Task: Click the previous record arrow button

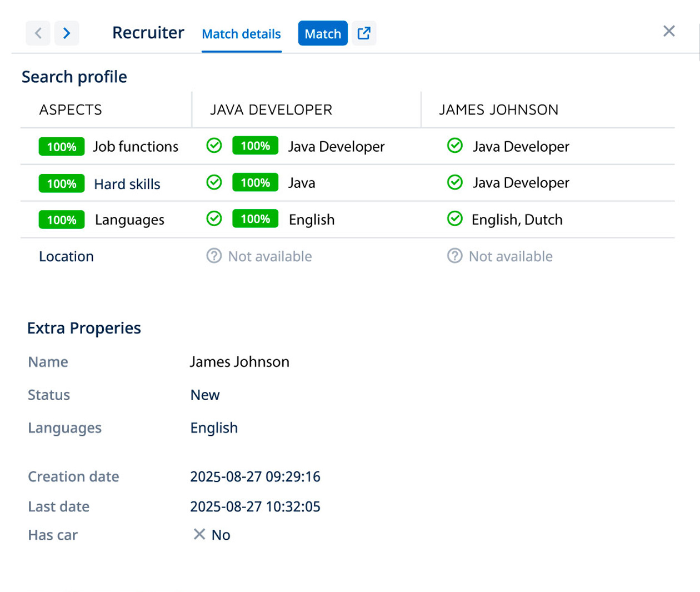Action: 38,33
